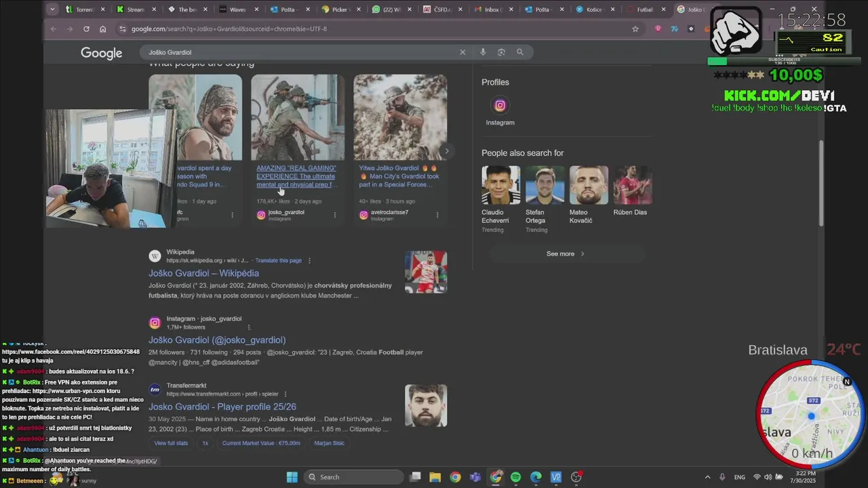Switch to Košice browser tab
868x488 pixels.
coord(594,9)
